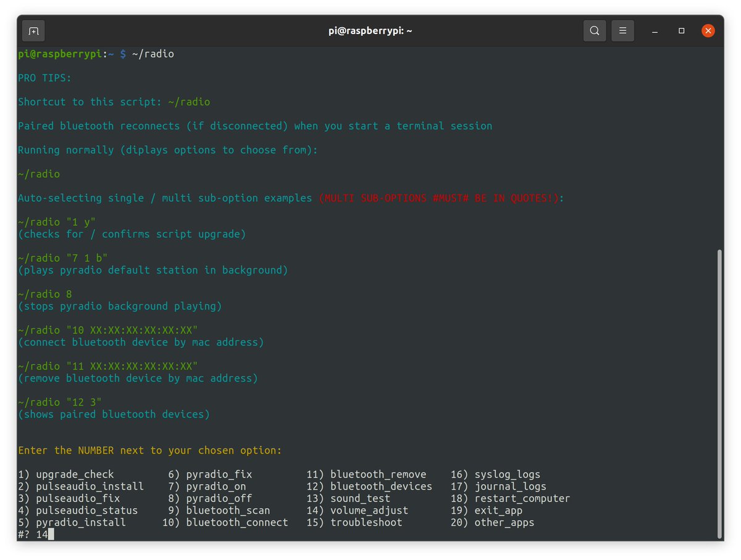This screenshot has width=741, height=560.
Task: Click "Enter the NUMBER next to" prompt
Action: pyautogui.click(x=150, y=450)
